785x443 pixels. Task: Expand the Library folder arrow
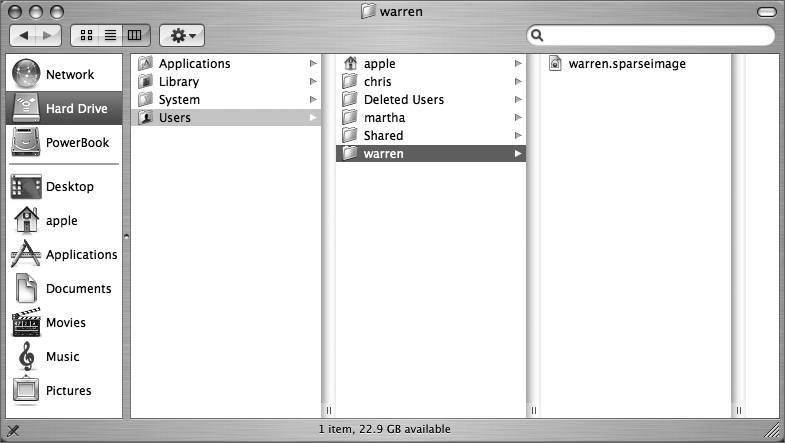[313, 82]
